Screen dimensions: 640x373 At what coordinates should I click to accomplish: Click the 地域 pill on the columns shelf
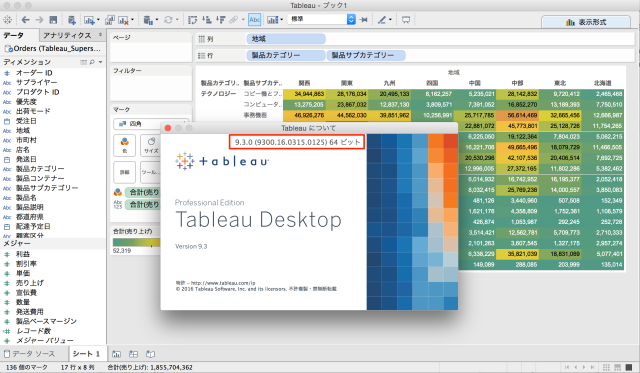click(x=286, y=39)
